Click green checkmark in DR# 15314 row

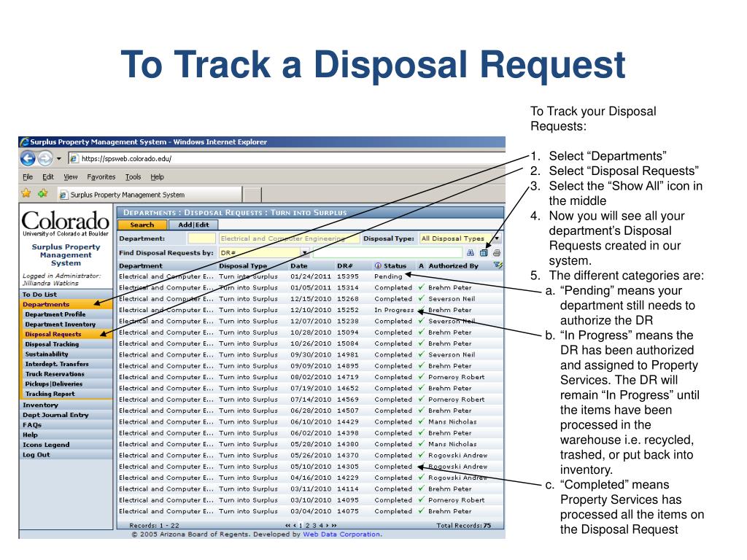tap(421, 287)
